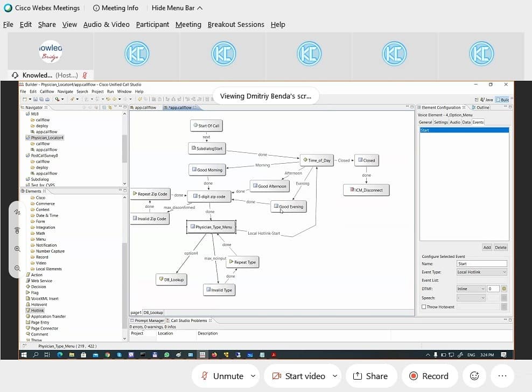The width and height of the screenshot is (532, 392).
Task: Click the Delete event button
Action: [x=500, y=247]
